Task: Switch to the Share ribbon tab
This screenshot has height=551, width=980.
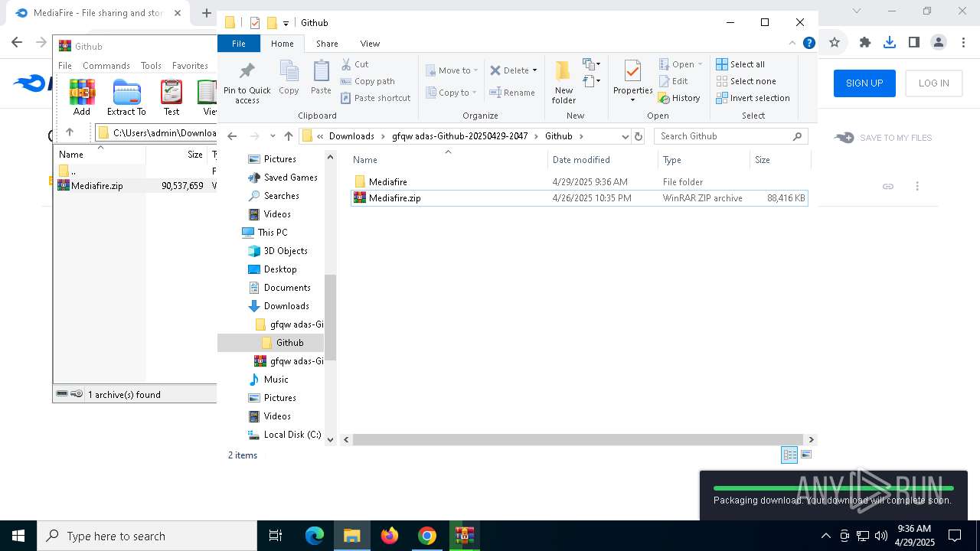Action: click(327, 44)
